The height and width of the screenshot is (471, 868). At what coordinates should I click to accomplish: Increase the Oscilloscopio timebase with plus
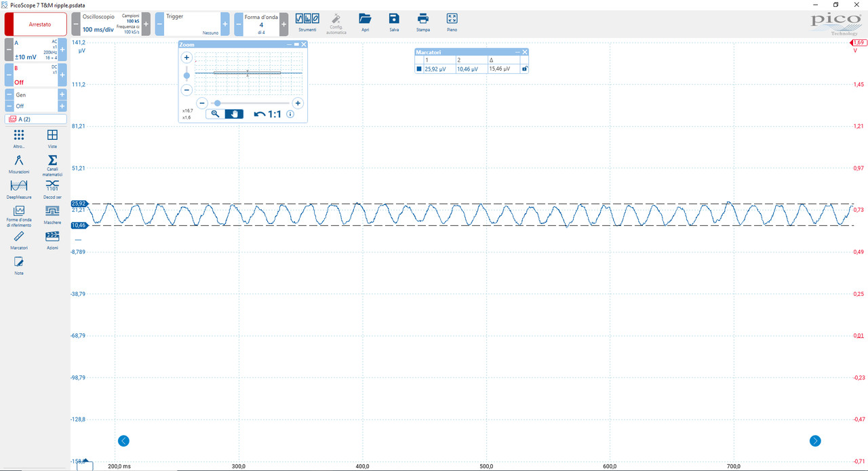146,24
